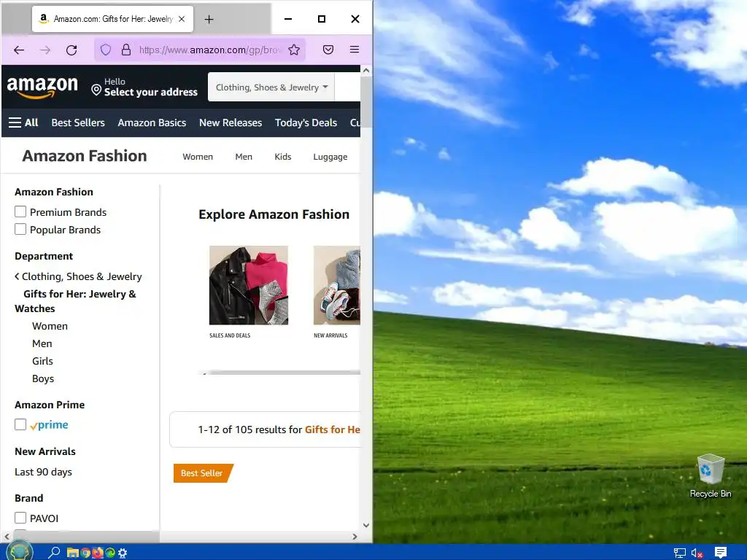This screenshot has width=747, height=560.
Task: Open the Pocket save icon
Action: [328, 50]
